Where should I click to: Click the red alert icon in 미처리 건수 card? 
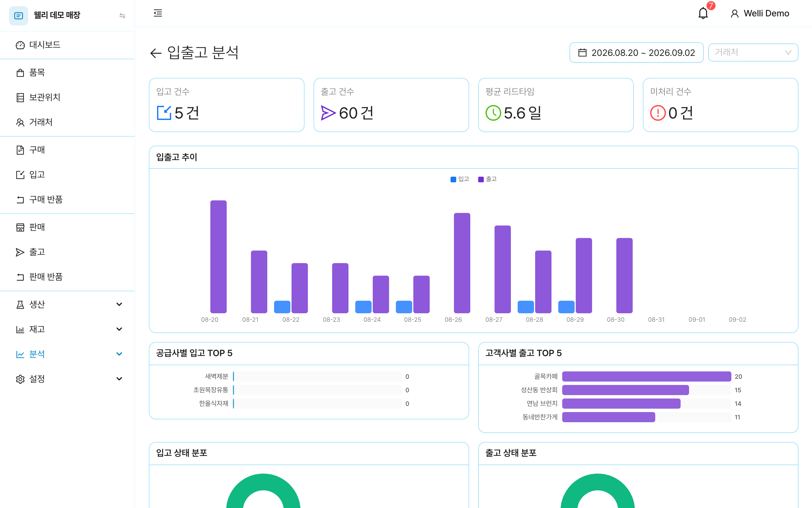658,113
